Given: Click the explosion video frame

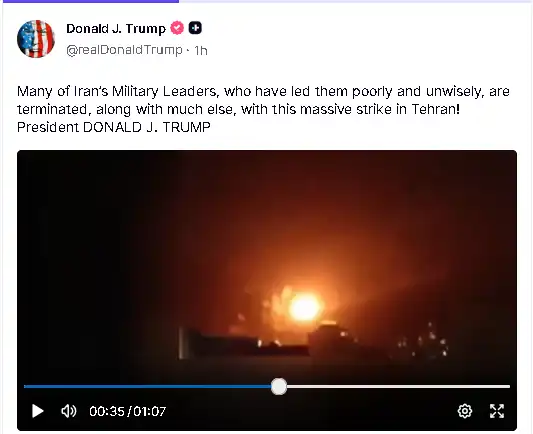Looking at the screenshot, I should (267, 265).
